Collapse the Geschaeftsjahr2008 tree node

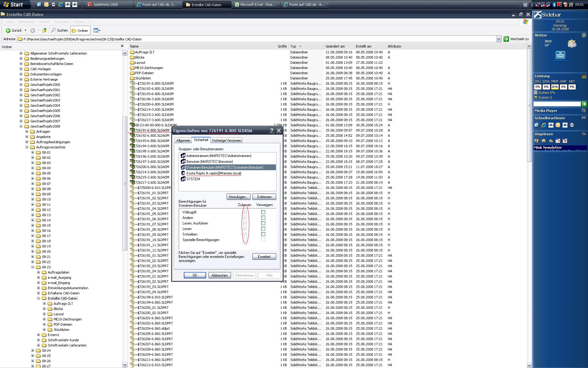(x=21, y=126)
